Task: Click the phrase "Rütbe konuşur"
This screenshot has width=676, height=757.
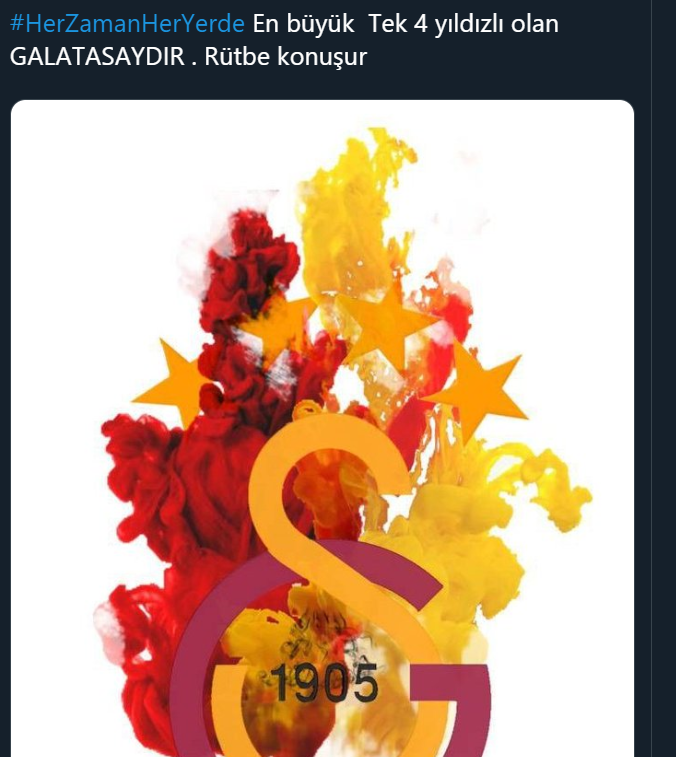Action: pyautogui.click(x=286, y=57)
